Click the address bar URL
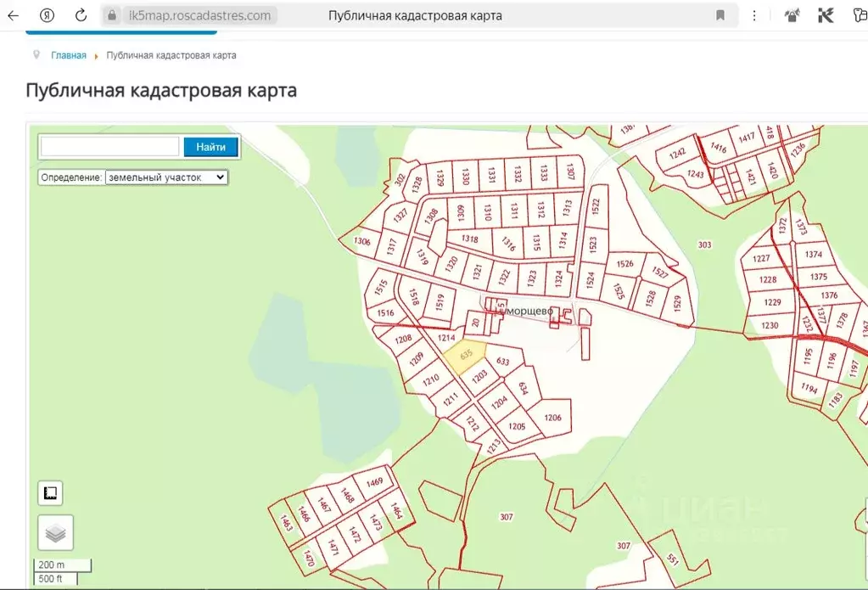The height and width of the screenshot is (590, 868). (199, 15)
